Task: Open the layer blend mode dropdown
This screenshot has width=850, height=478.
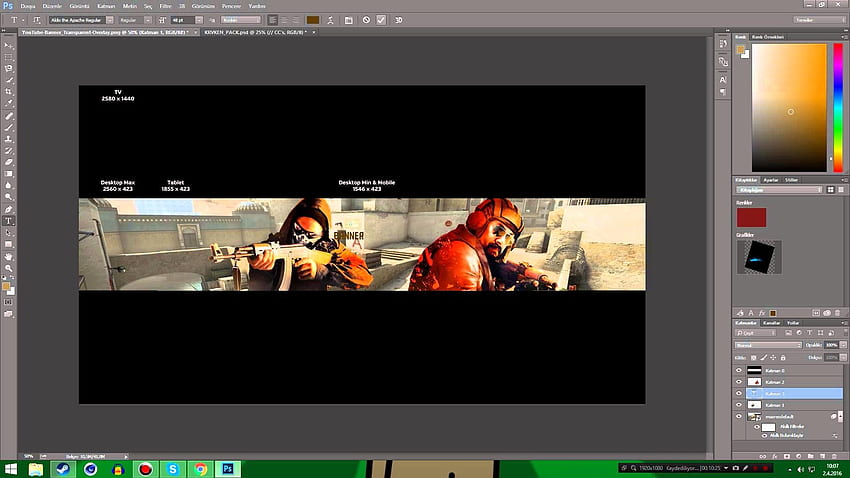Action: point(768,345)
